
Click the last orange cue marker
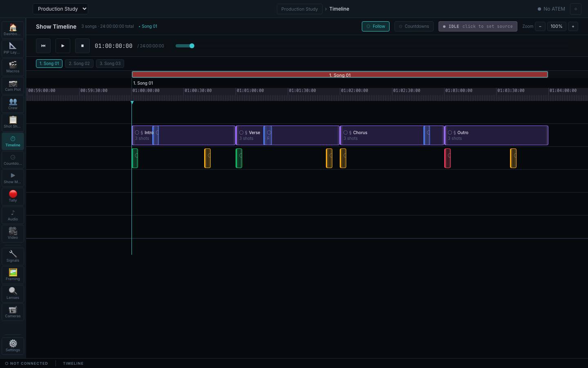coord(513,158)
